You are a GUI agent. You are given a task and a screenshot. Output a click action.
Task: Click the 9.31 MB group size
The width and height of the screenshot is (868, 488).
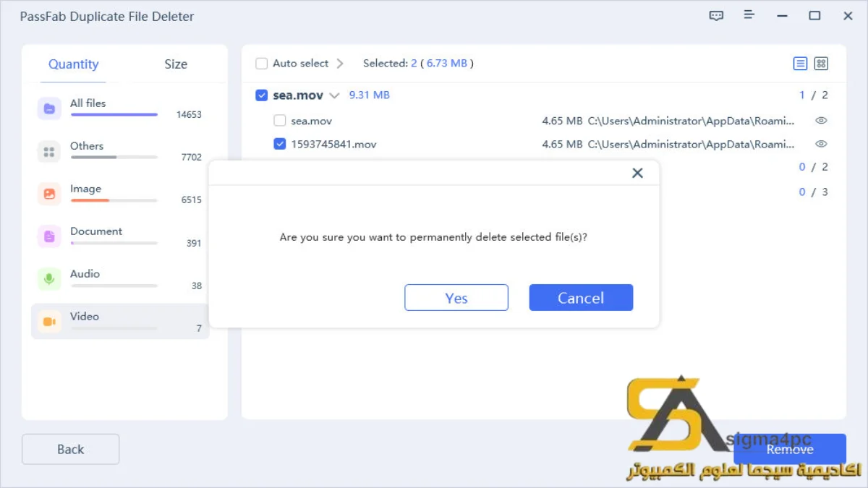[369, 95]
